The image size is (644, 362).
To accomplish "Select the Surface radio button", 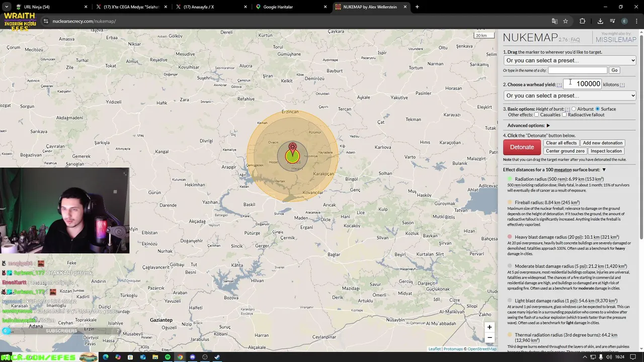I will [x=598, y=109].
